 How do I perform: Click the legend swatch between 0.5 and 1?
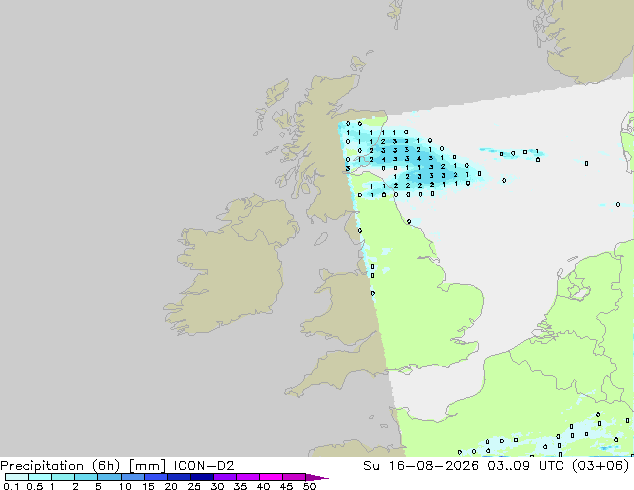click(40, 477)
